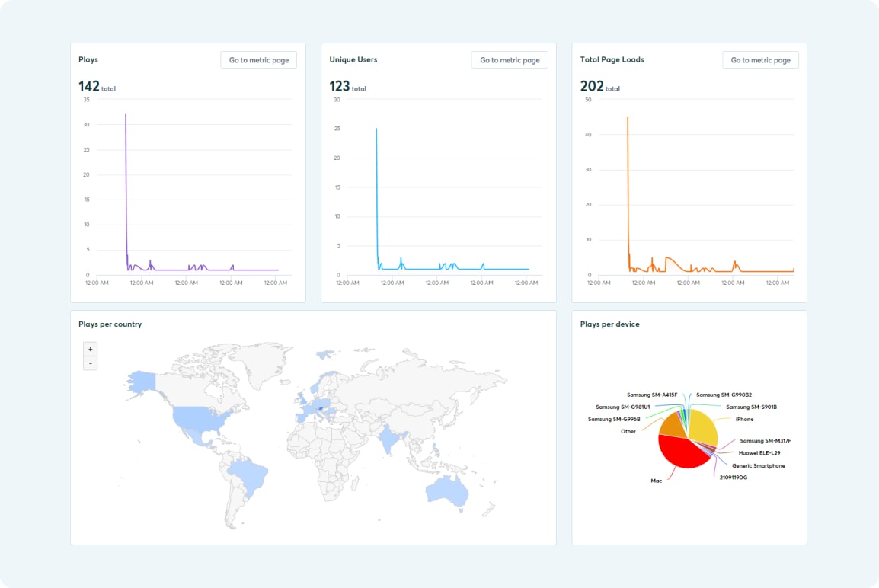The image size is (879, 588).
Task: Click the "Samsung SM-G981U1" label
Action: pyautogui.click(x=623, y=407)
